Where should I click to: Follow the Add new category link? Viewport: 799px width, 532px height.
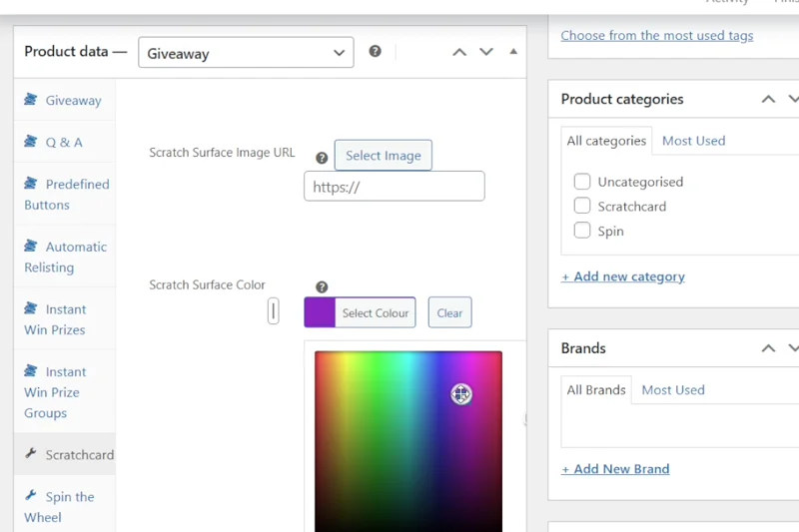pos(623,276)
